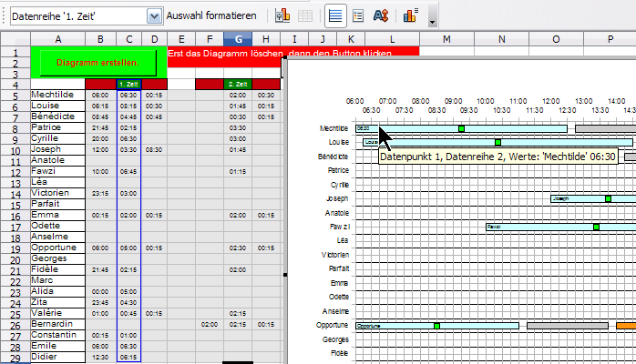Toggle horizontal grid lines on the chart
Screen dimensions: 636x364
(336, 16)
